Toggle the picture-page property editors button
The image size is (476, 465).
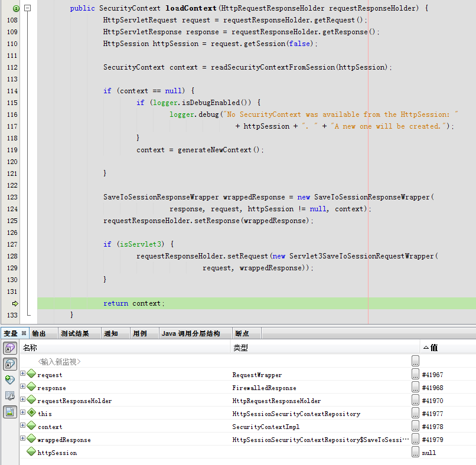[9, 412]
